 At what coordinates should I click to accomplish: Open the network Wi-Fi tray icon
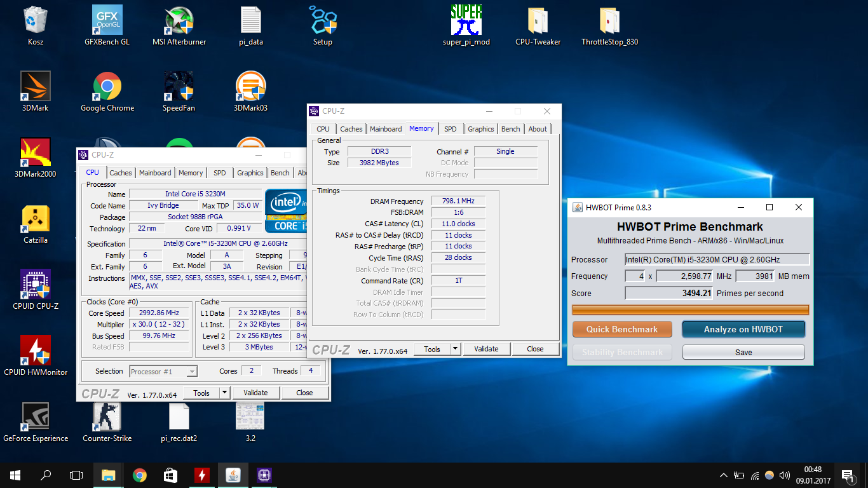[754, 475]
